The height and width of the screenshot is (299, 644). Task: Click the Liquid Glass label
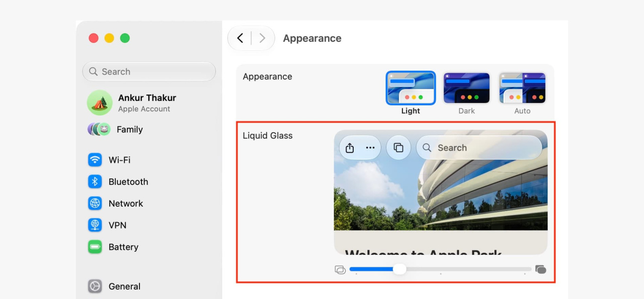[268, 136]
